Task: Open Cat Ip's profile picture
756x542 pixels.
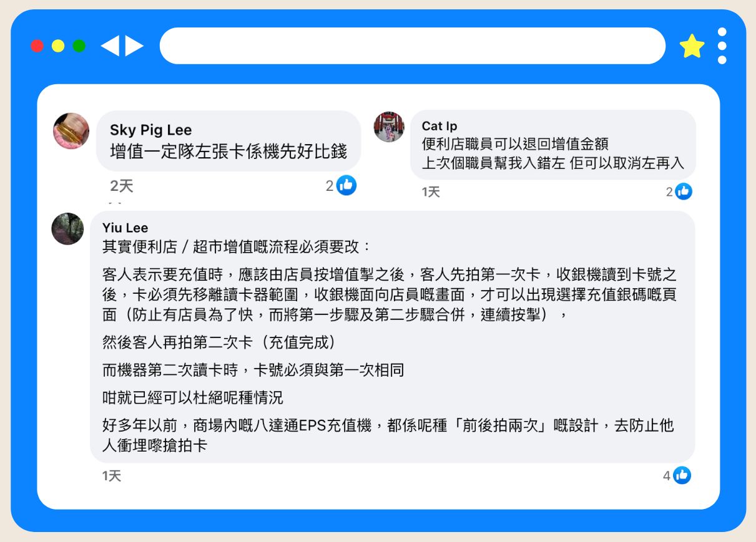Action: [x=389, y=126]
